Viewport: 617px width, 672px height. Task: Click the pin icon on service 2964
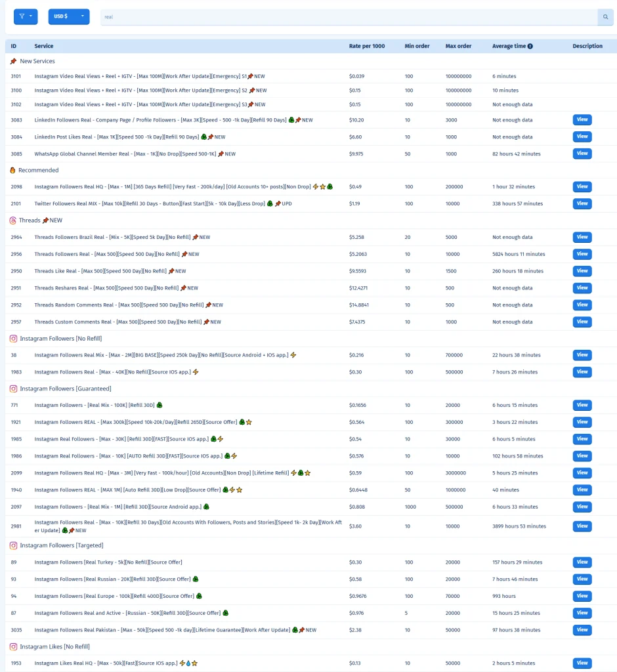pos(196,237)
